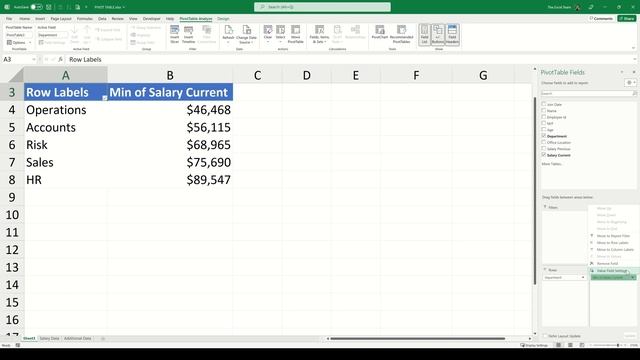Open the PivotTable Fields pane options arrow
The width and height of the screenshot is (640, 360).
click(x=622, y=72)
